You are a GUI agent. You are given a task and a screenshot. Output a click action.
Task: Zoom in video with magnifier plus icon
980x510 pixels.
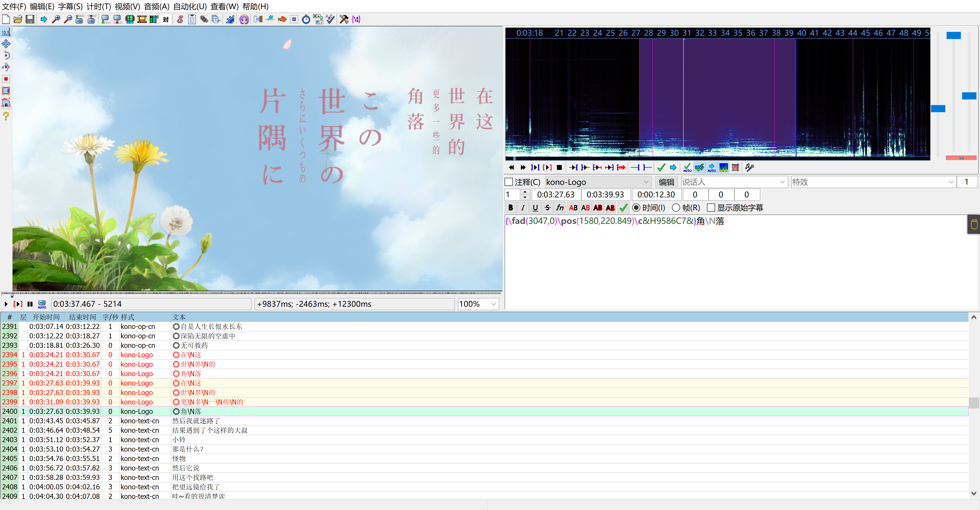[x=56, y=19]
